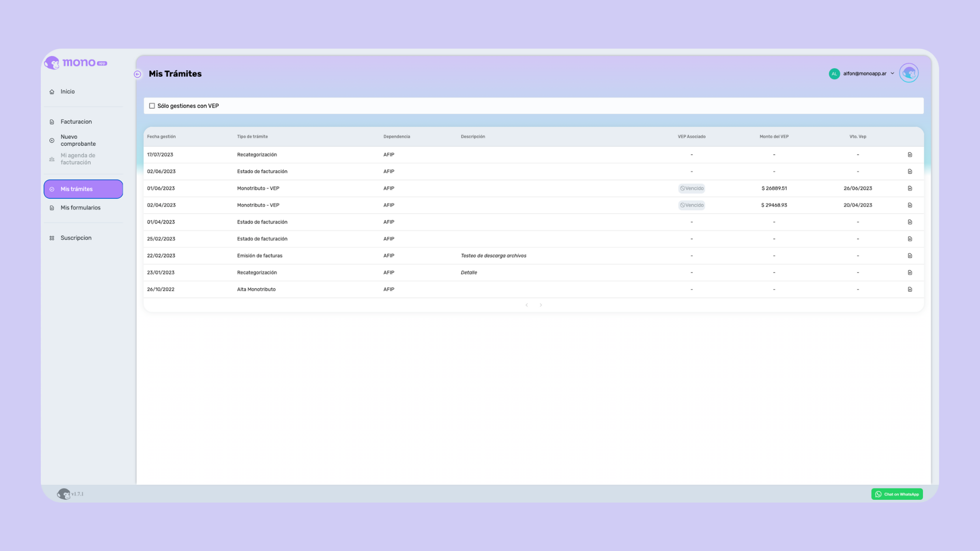Open document icon for Alta Monotributo row
The height and width of the screenshot is (551, 980).
pyautogui.click(x=910, y=289)
